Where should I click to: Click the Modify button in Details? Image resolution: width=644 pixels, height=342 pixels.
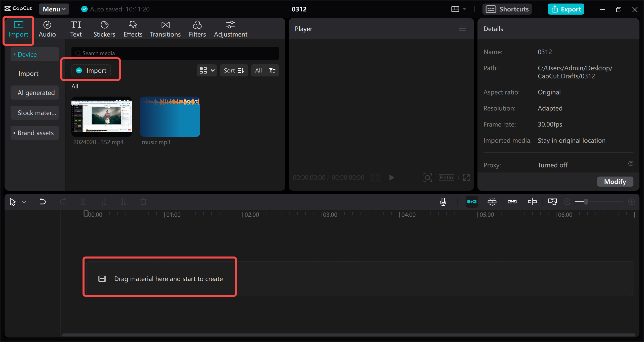point(615,182)
